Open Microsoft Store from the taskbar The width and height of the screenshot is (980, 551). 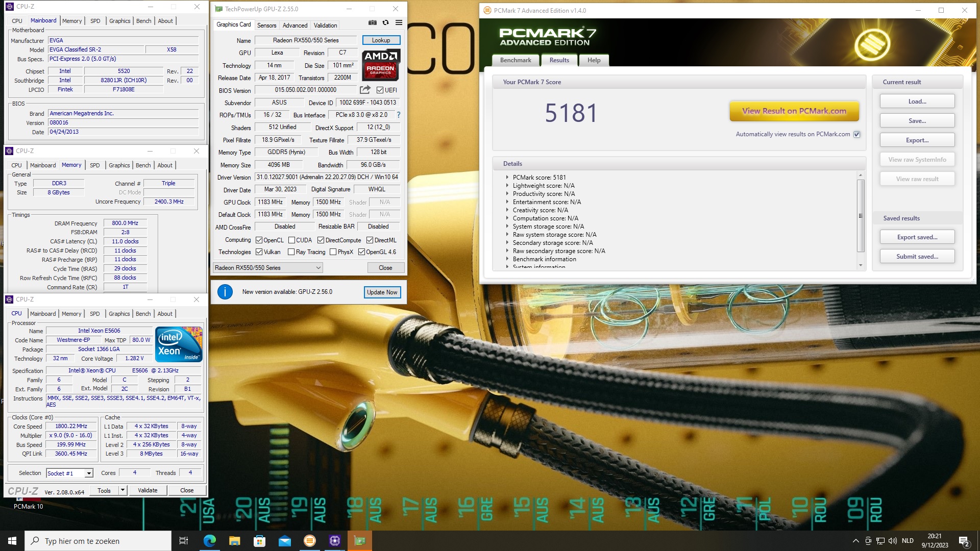(259, 541)
